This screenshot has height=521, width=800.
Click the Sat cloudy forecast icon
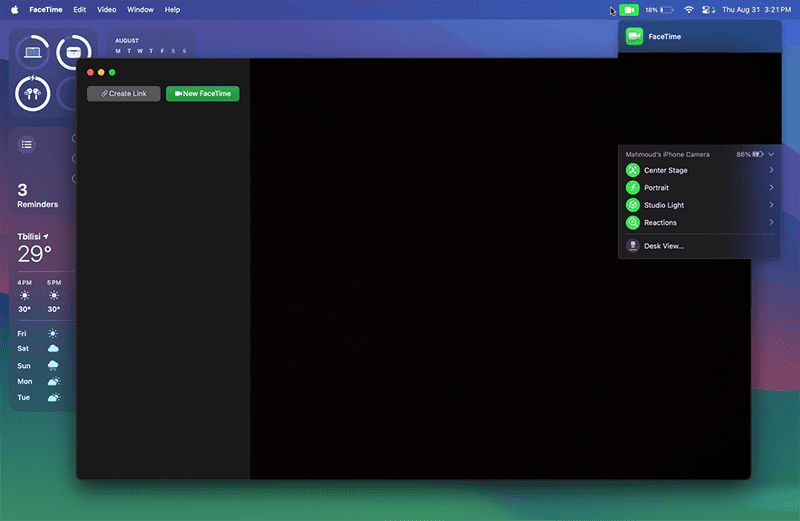(x=53, y=349)
